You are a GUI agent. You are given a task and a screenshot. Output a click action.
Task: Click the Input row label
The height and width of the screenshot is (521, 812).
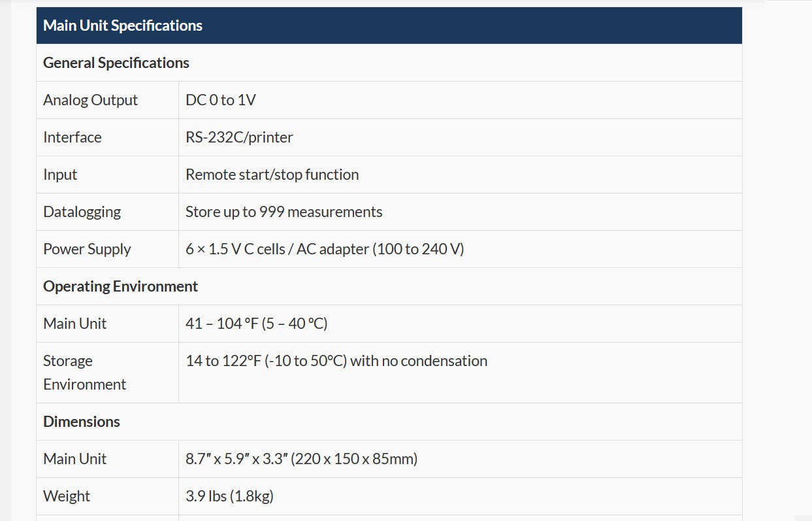60,175
